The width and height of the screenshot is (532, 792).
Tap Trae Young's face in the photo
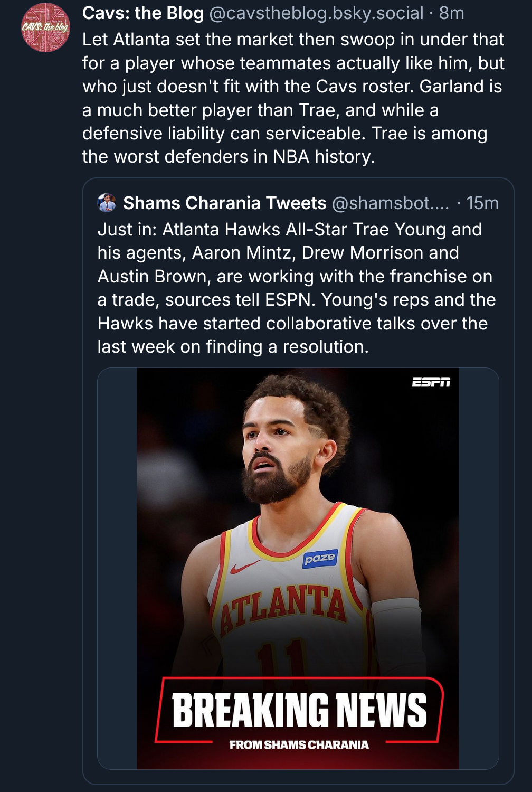tap(280, 449)
